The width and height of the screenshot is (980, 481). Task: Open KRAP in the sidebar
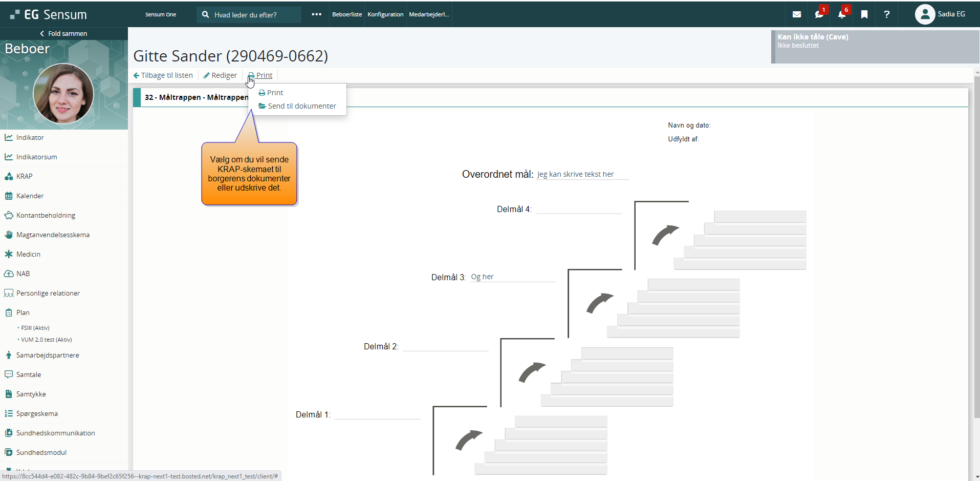24,176
